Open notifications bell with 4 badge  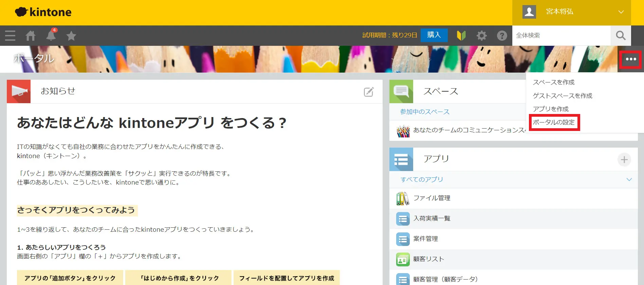pos(51,35)
